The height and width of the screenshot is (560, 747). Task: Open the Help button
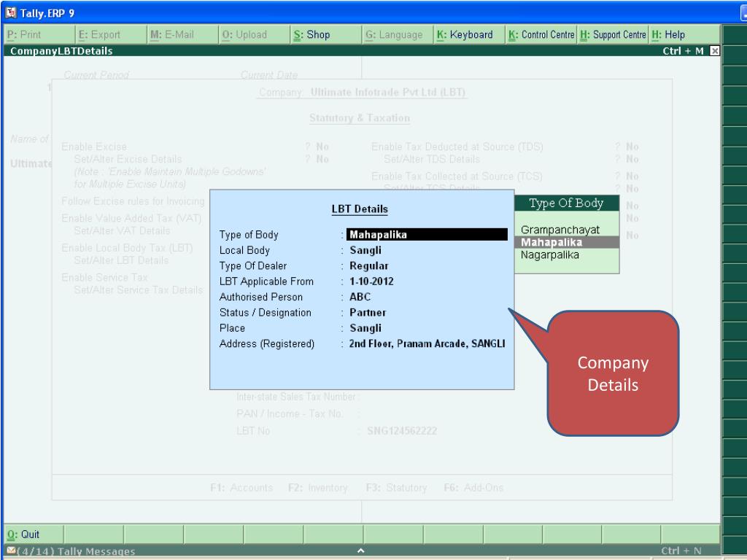coord(684,35)
